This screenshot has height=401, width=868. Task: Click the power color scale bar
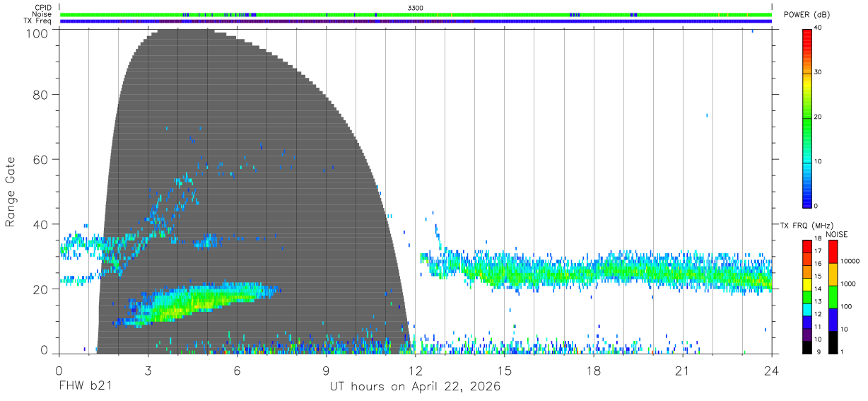click(807, 117)
